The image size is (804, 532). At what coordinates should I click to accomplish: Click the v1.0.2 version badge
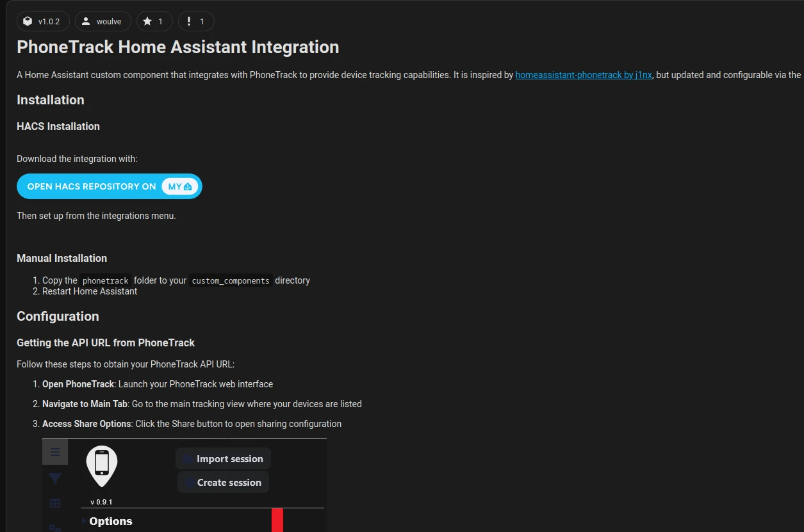[x=43, y=21]
